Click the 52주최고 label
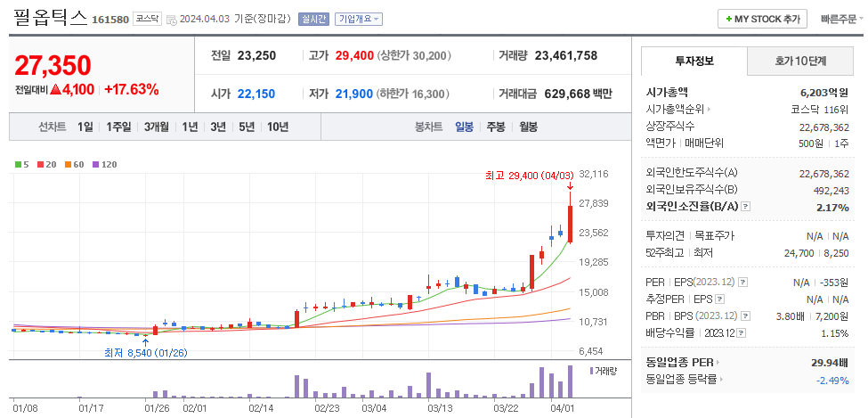The width and height of the screenshot is (868, 418). coord(663,253)
